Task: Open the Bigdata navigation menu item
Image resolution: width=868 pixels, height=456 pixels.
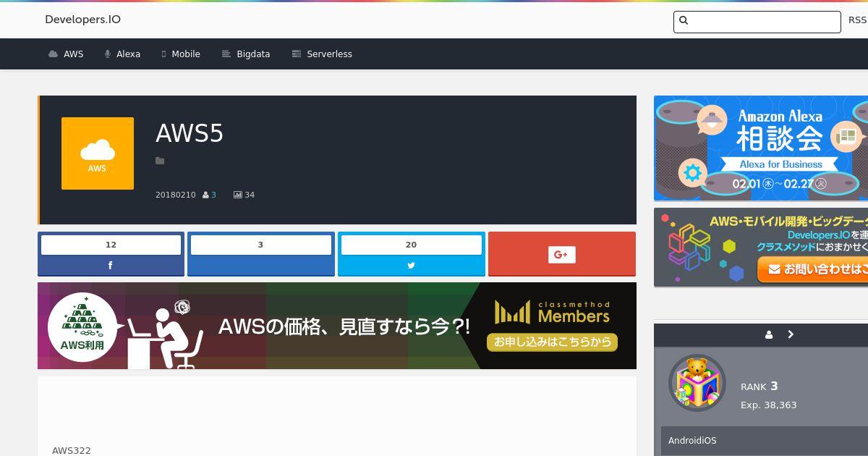Action: (246, 54)
